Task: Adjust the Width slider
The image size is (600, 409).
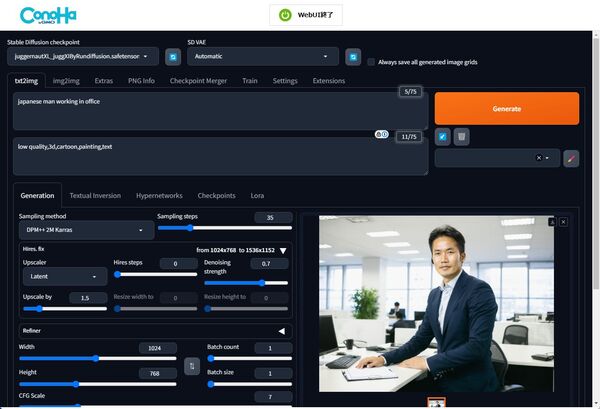Action: pyautogui.click(x=98, y=358)
